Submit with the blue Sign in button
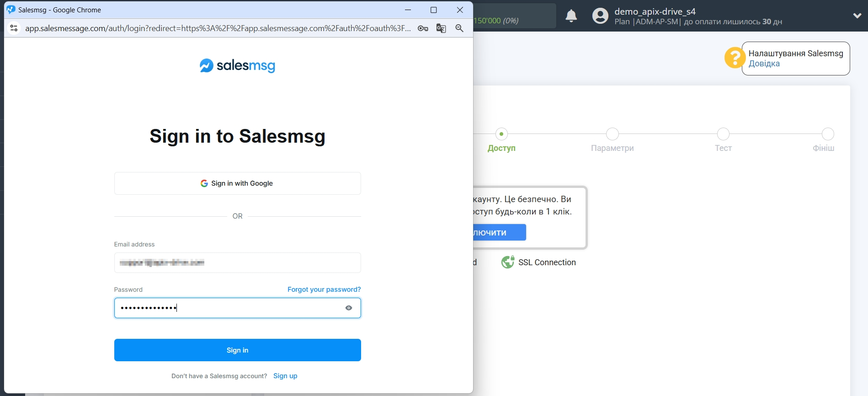Viewport: 868px width, 396px height. click(x=238, y=350)
